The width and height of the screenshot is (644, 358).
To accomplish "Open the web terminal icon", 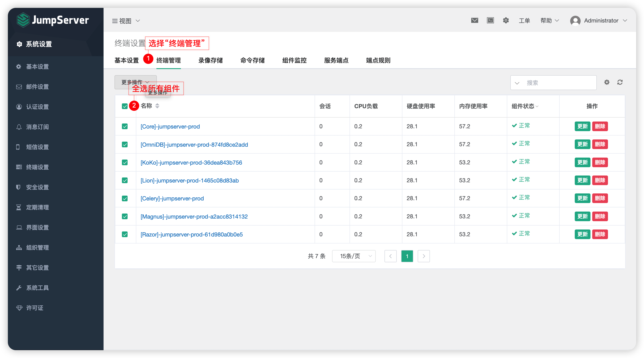I will [490, 21].
